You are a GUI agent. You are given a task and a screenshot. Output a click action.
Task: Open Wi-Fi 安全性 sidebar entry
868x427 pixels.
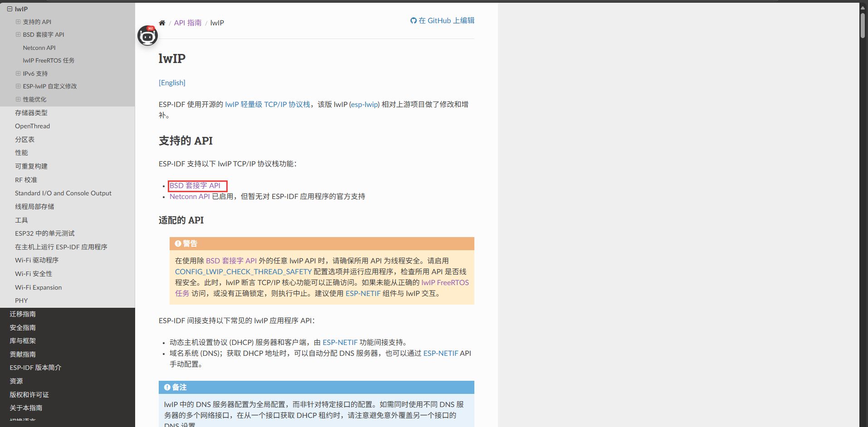pyautogui.click(x=34, y=274)
